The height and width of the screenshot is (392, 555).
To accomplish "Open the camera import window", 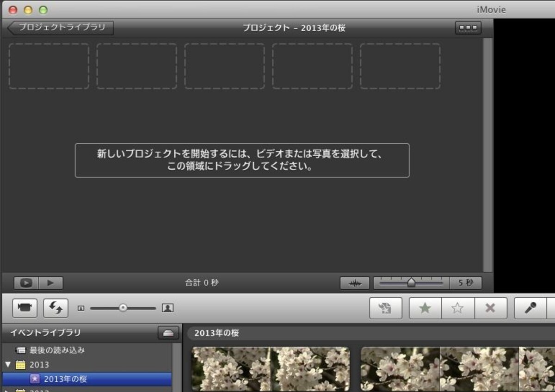I will (25, 308).
